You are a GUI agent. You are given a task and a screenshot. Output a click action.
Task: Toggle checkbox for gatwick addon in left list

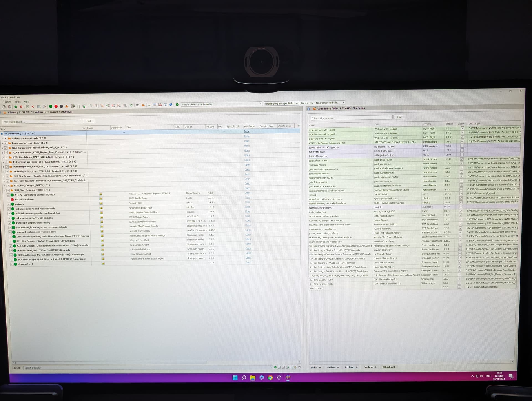[x=8, y=204]
